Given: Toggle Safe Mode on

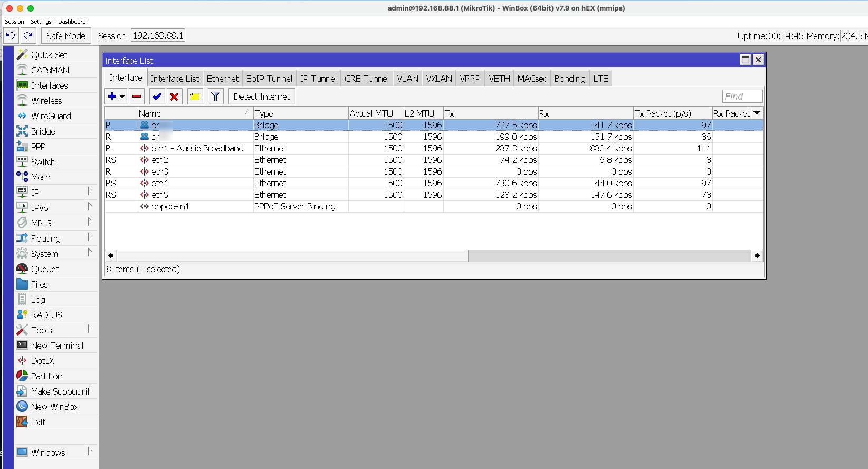Looking at the screenshot, I should tap(66, 36).
